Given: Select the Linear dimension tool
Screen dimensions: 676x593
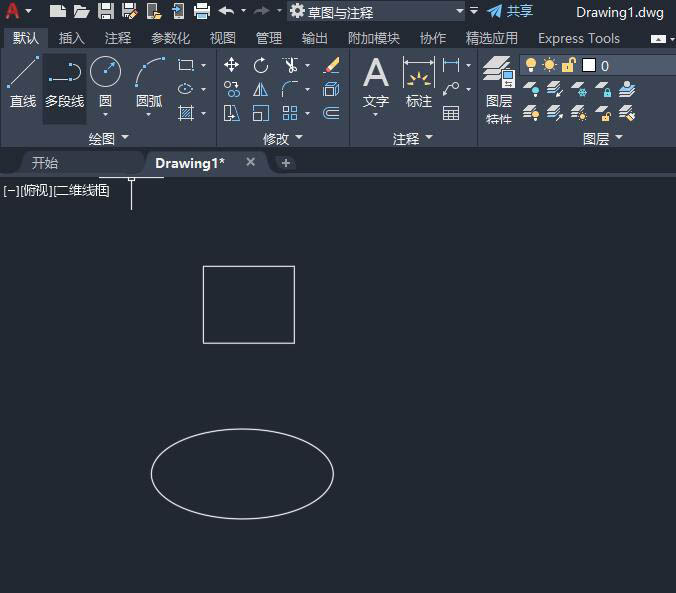Looking at the screenshot, I should 451,65.
